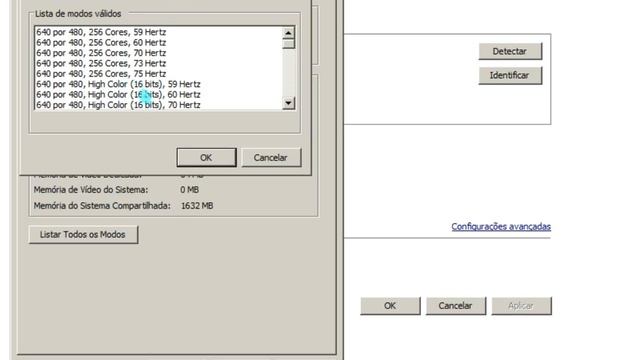640x360 pixels.
Task: Open Listar Todos os Modos
Action: click(x=83, y=235)
